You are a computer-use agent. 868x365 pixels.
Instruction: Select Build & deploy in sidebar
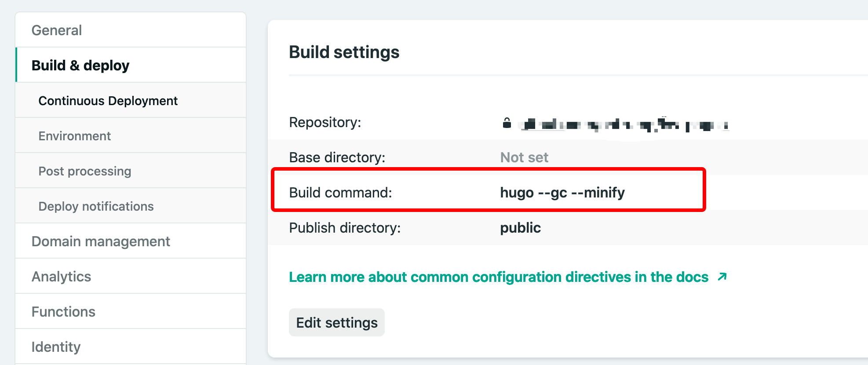point(80,66)
